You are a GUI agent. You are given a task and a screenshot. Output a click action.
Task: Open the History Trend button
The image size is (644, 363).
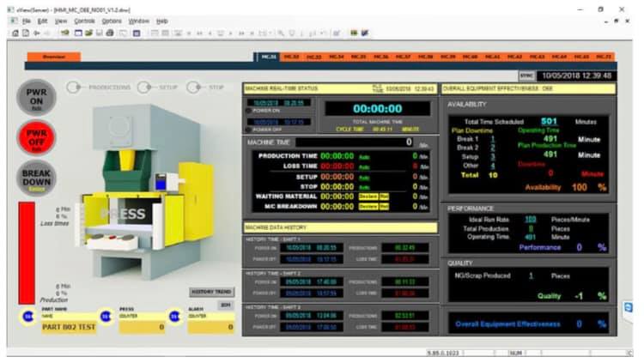point(211,292)
